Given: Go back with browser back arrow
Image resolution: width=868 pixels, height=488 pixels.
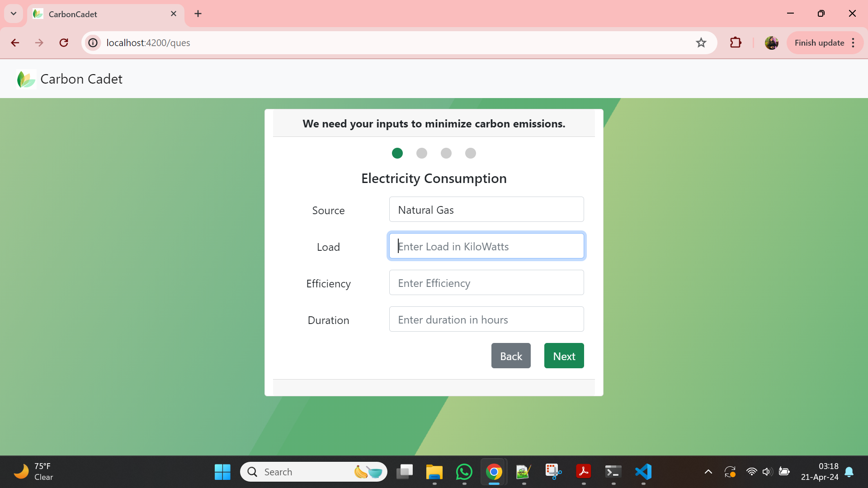Looking at the screenshot, I should (x=15, y=42).
